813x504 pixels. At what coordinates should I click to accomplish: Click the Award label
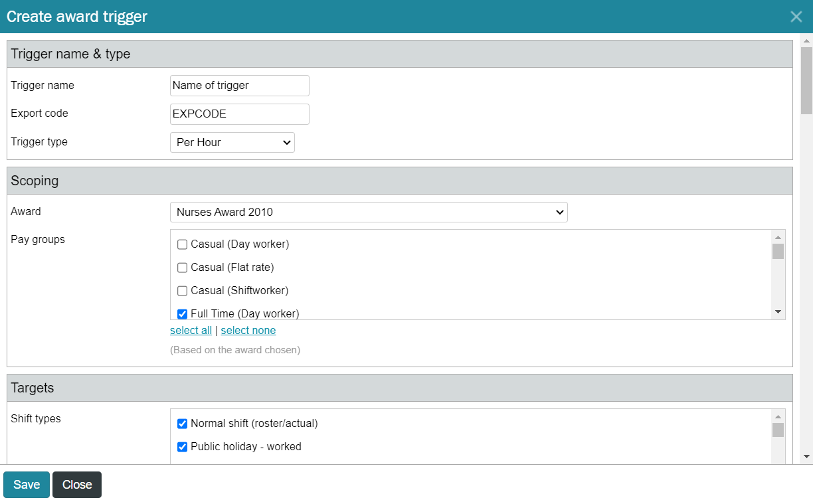click(26, 211)
